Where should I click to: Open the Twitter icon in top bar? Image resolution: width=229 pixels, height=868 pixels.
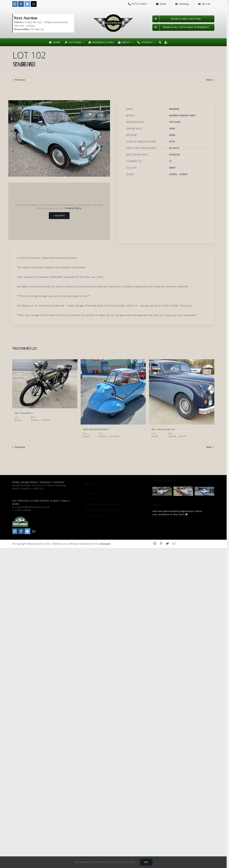(28, 4)
